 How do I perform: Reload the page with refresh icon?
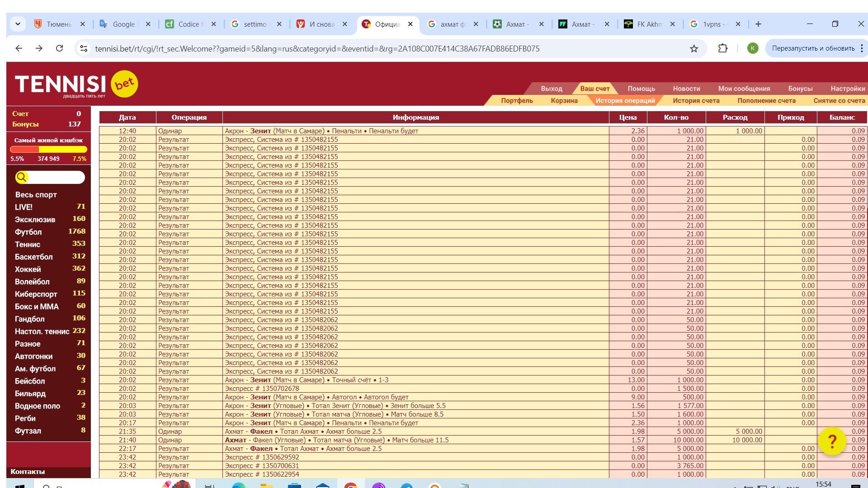[59, 48]
